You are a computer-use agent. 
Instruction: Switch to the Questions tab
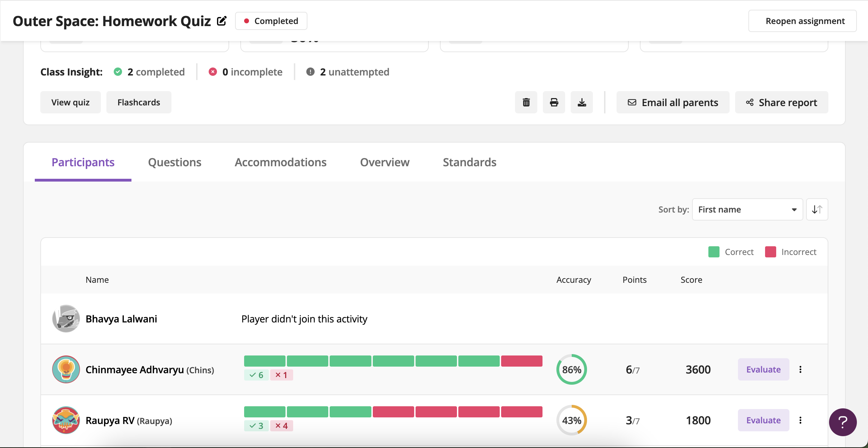tap(175, 162)
